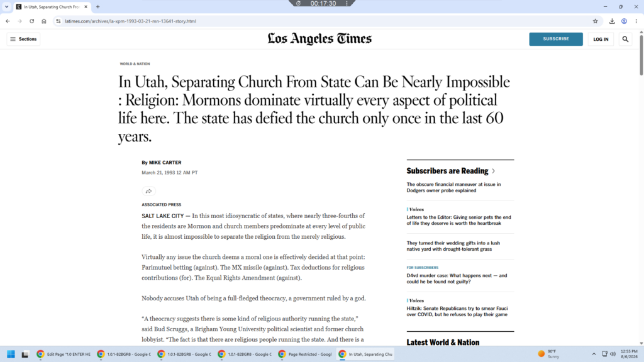Screen dimensions: 644x362
Task: Click the LOG IN button
Action: [x=601, y=39]
